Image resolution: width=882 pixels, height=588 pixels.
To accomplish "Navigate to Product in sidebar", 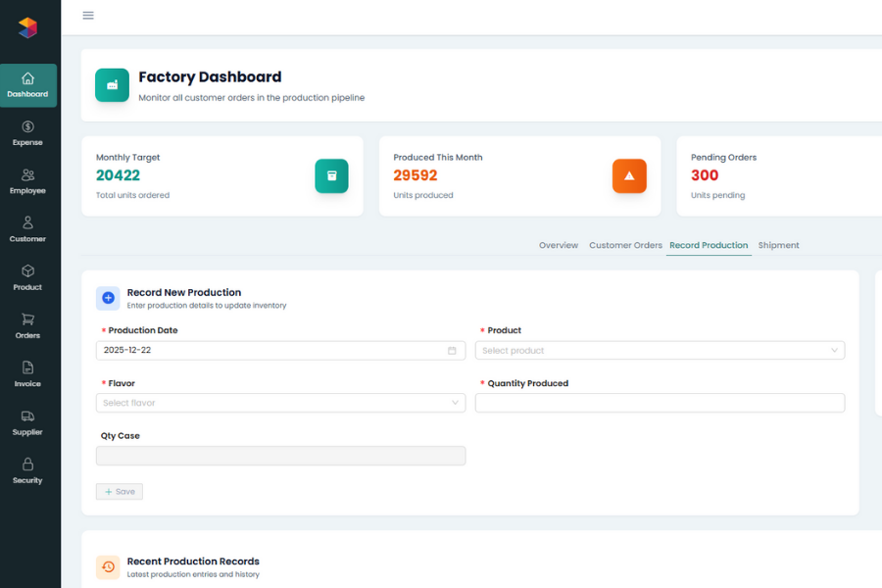I will [27, 277].
